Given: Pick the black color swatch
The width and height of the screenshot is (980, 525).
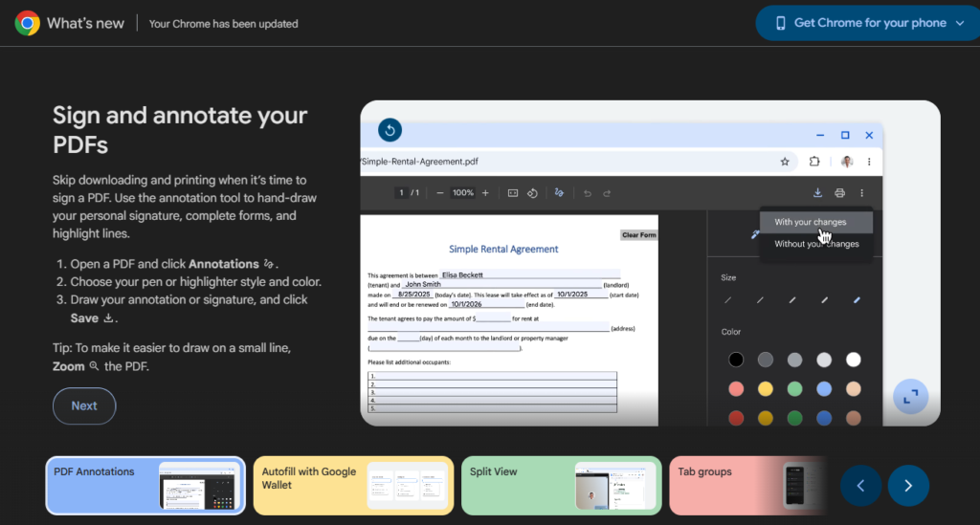Looking at the screenshot, I should (x=736, y=360).
